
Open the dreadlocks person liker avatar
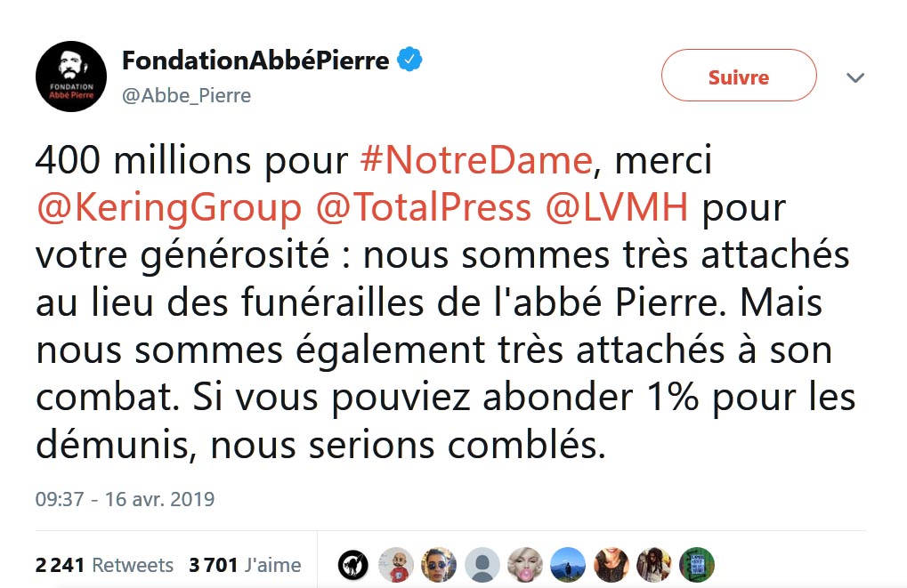pos(654,564)
